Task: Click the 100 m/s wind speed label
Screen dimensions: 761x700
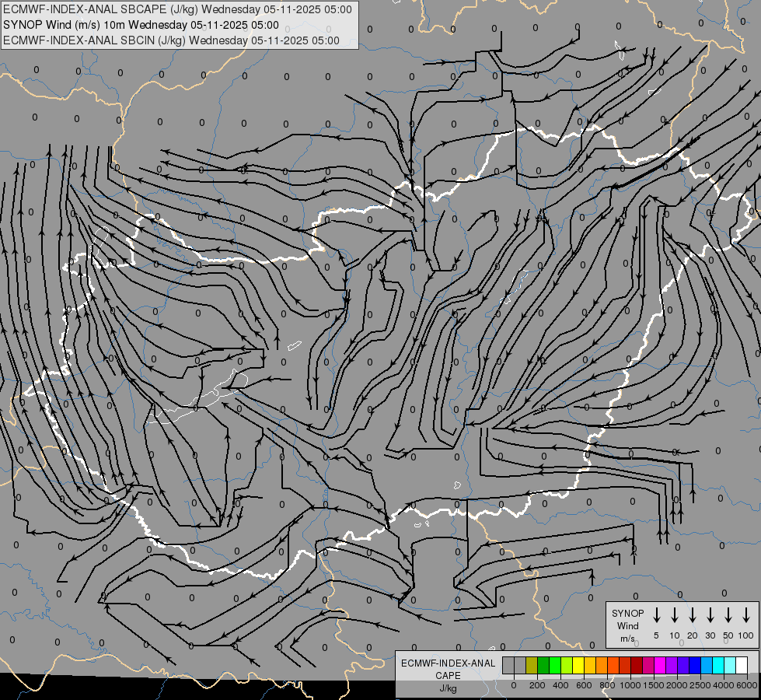Action: tap(746, 635)
